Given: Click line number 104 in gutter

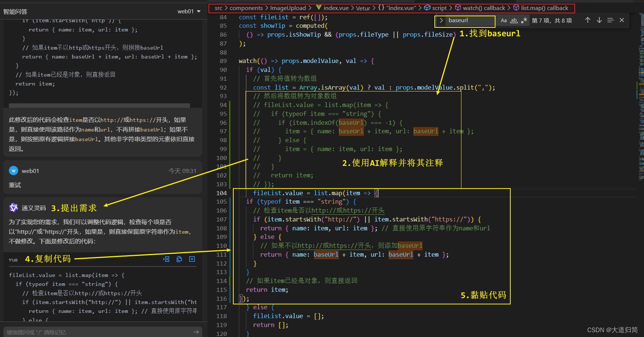Looking at the screenshot, I should pyautogui.click(x=221, y=193).
